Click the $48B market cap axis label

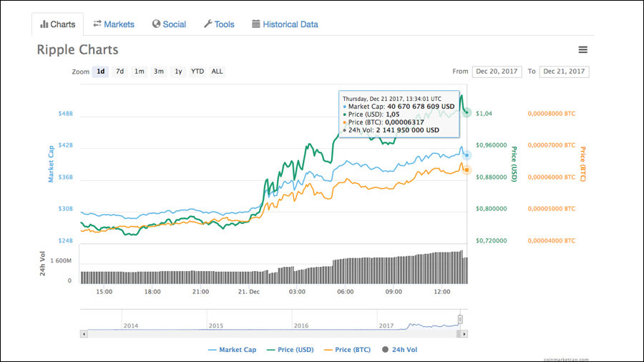[66, 114]
